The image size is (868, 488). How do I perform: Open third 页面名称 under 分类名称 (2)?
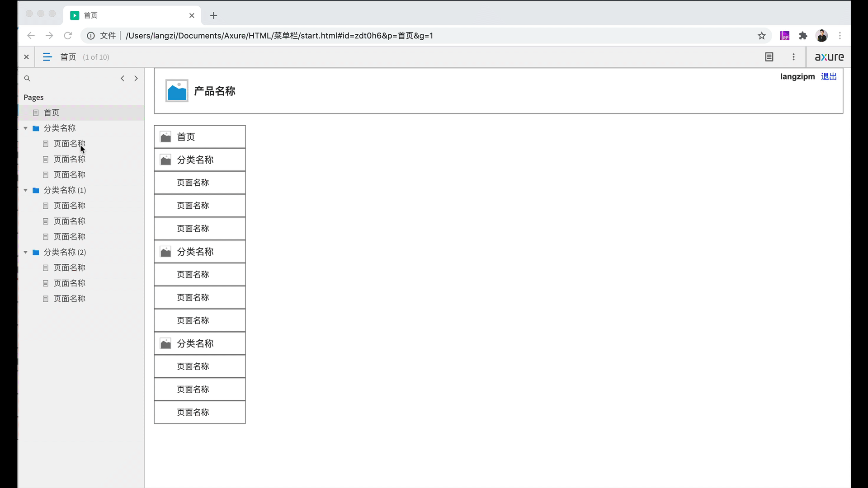[x=69, y=299]
